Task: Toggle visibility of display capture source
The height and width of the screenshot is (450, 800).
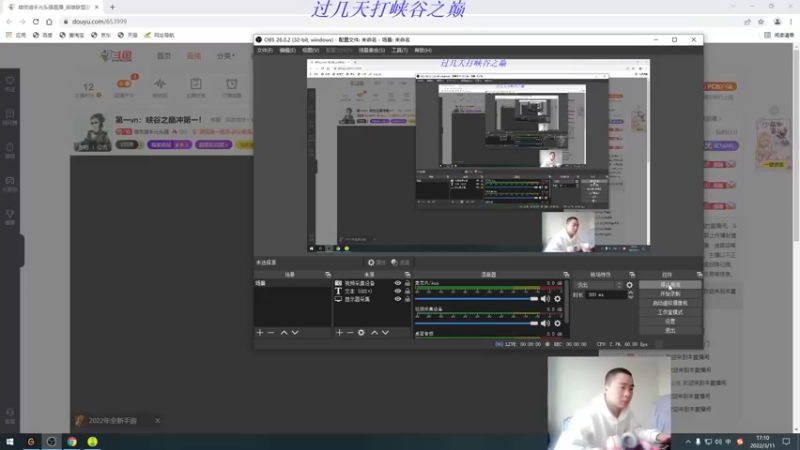Action: coord(397,299)
